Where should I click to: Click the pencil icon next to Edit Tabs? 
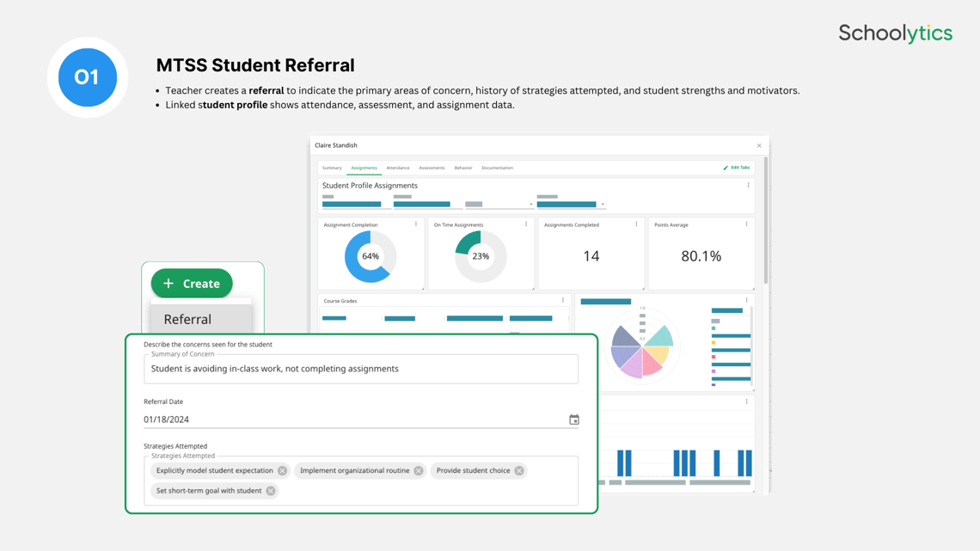[726, 168]
